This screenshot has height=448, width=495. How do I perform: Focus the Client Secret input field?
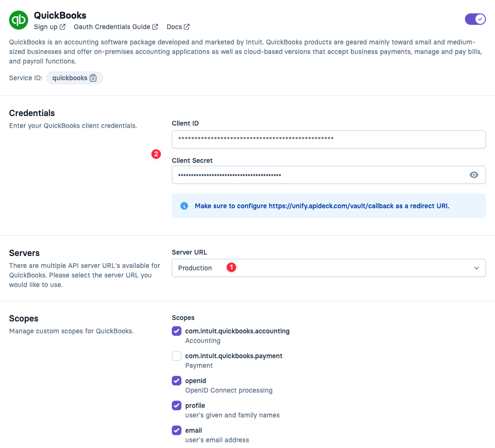(328, 175)
